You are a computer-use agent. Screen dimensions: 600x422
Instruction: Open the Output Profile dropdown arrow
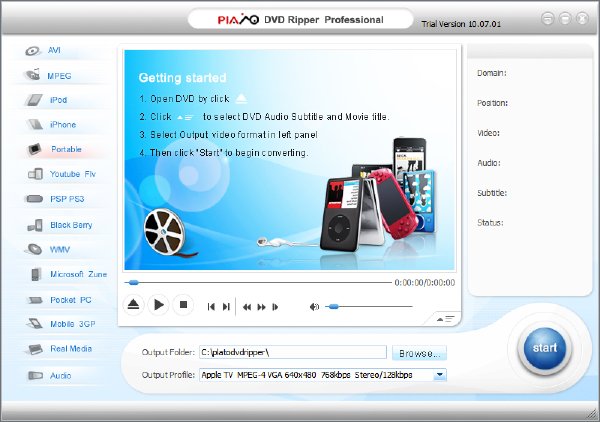[x=440, y=375]
